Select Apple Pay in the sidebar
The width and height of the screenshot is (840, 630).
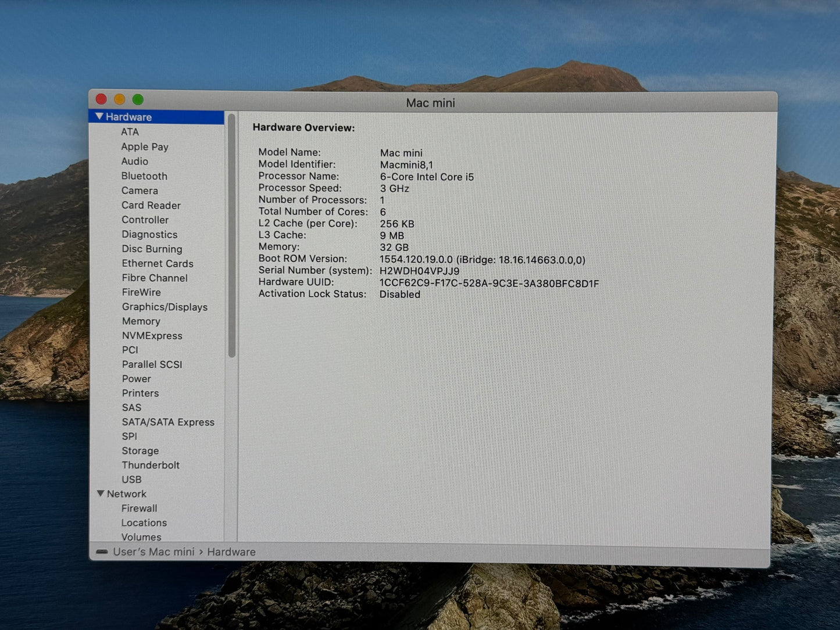pos(145,146)
